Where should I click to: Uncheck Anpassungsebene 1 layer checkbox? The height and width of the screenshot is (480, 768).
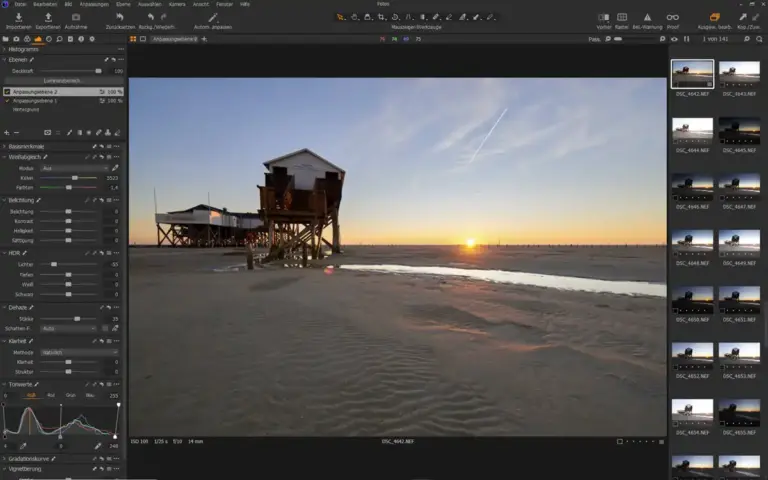click(7, 101)
